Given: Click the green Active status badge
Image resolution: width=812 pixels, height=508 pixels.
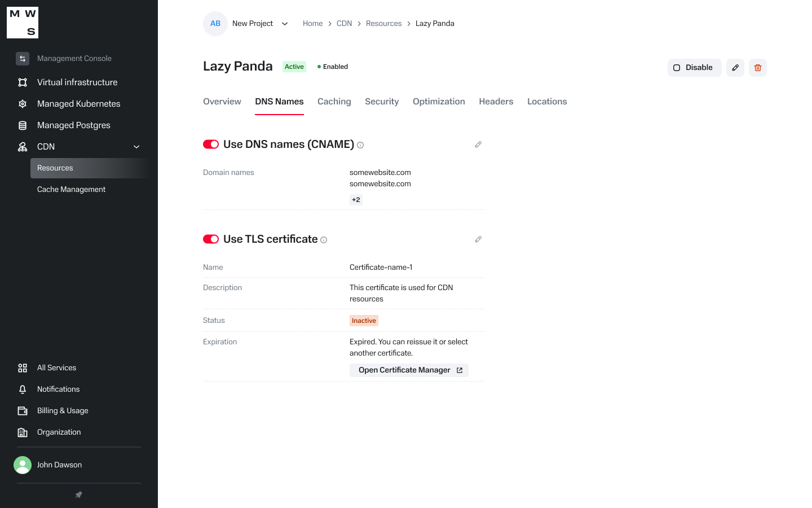Looking at the screenshot, I should coord(294,67).
